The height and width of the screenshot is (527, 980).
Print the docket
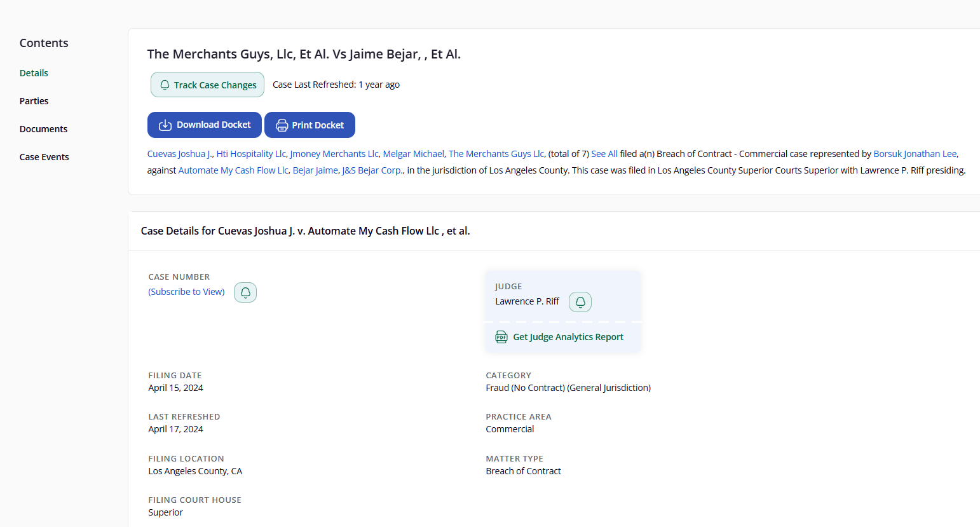pyautogui.click(x=310, y=125)
